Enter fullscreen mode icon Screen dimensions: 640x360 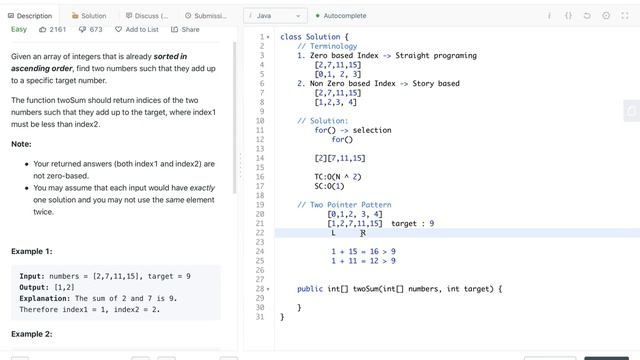pos(625,16)
